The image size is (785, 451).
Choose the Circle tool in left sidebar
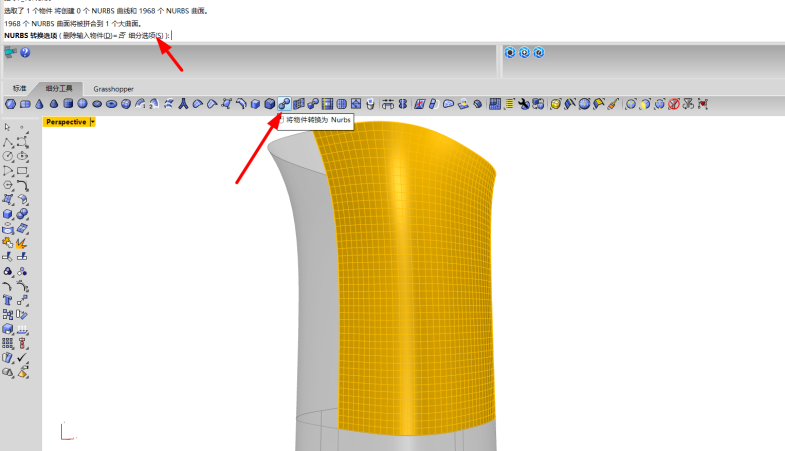8,157
